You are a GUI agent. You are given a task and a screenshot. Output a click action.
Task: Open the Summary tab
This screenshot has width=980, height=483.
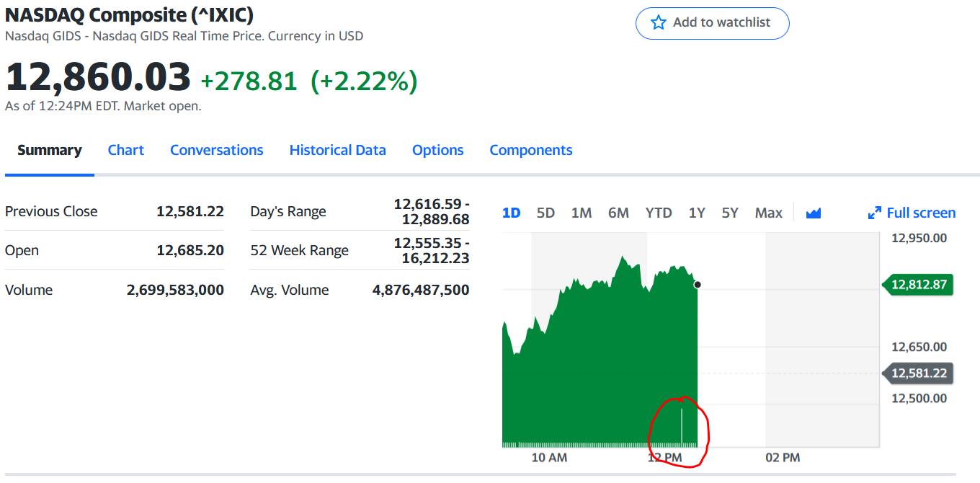click(x=50, y=150)
